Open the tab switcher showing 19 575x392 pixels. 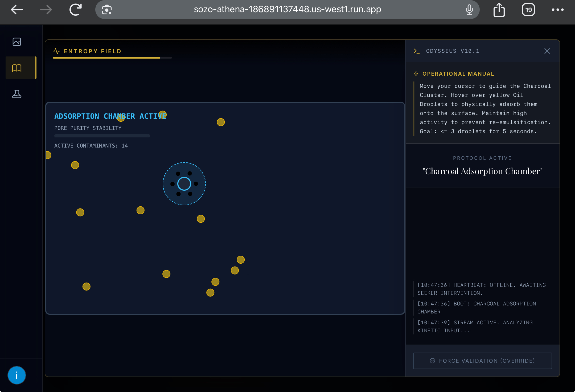(x=528, y=10)
